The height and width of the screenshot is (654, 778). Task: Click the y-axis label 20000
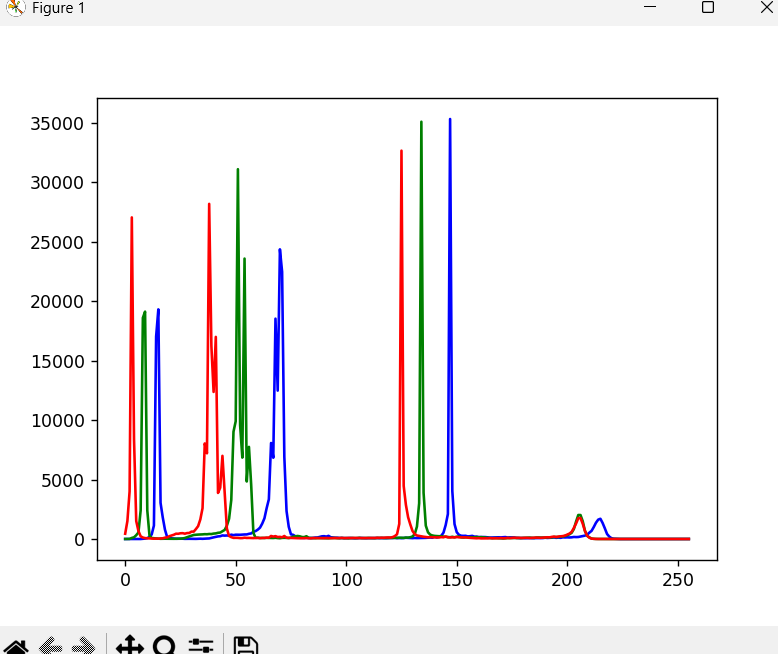[x=57, y=302]
